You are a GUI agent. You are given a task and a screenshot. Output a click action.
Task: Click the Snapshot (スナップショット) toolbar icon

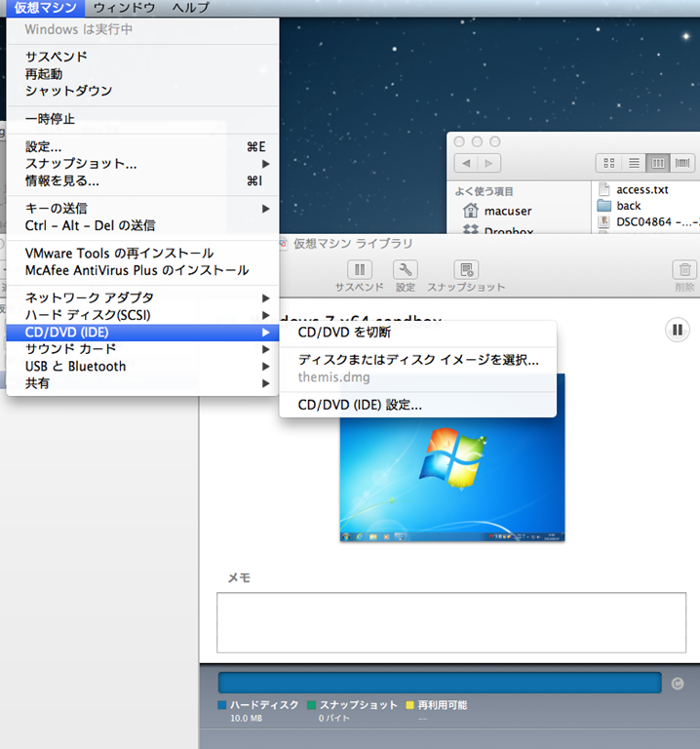tap(467, 270)
